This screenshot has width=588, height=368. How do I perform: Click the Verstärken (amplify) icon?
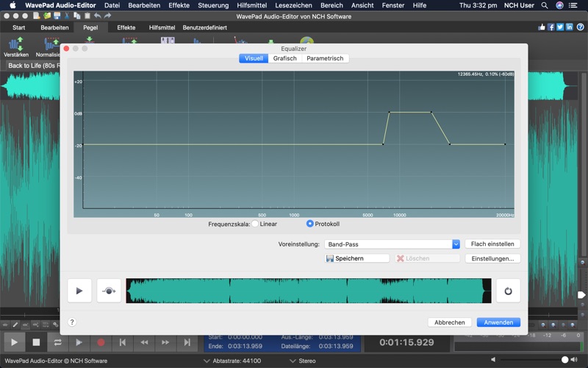[x=16, y=44]
